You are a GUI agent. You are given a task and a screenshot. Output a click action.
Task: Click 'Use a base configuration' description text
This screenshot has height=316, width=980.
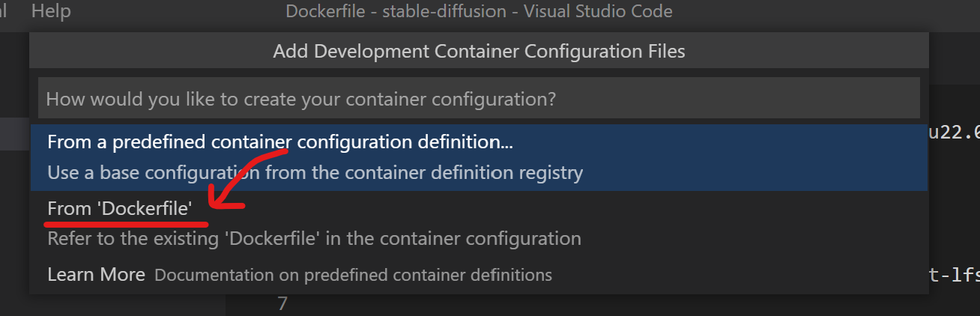tap(315, 173)
